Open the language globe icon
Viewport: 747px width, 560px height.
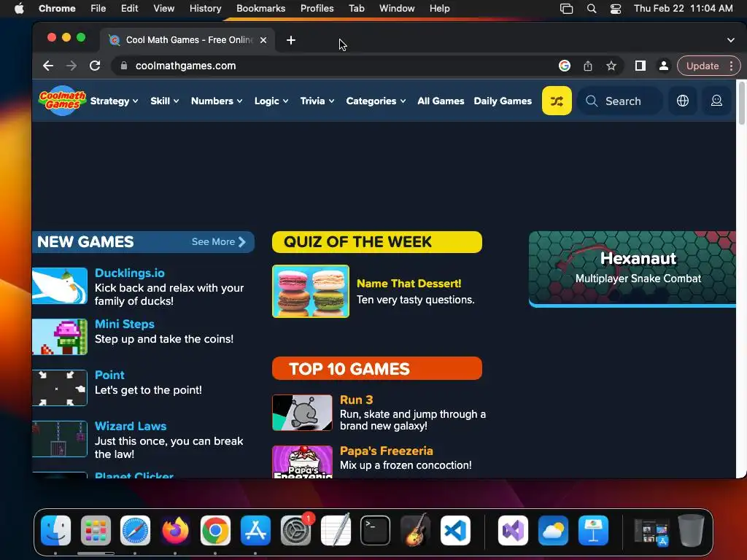pos(683,101)
